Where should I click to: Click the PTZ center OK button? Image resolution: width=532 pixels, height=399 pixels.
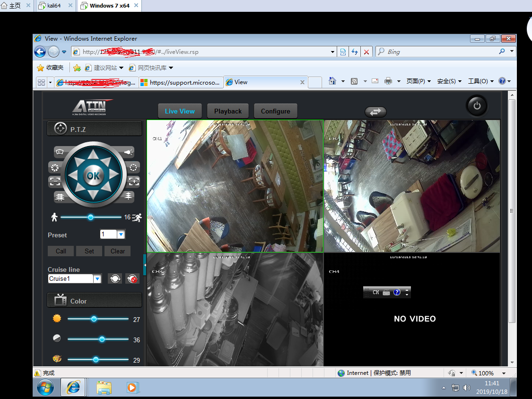(93, 175)
